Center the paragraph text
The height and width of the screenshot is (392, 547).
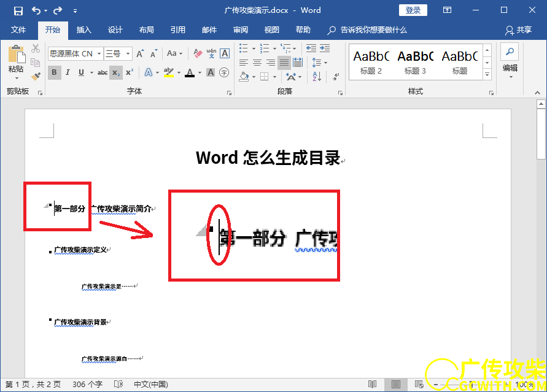[257, 63]
